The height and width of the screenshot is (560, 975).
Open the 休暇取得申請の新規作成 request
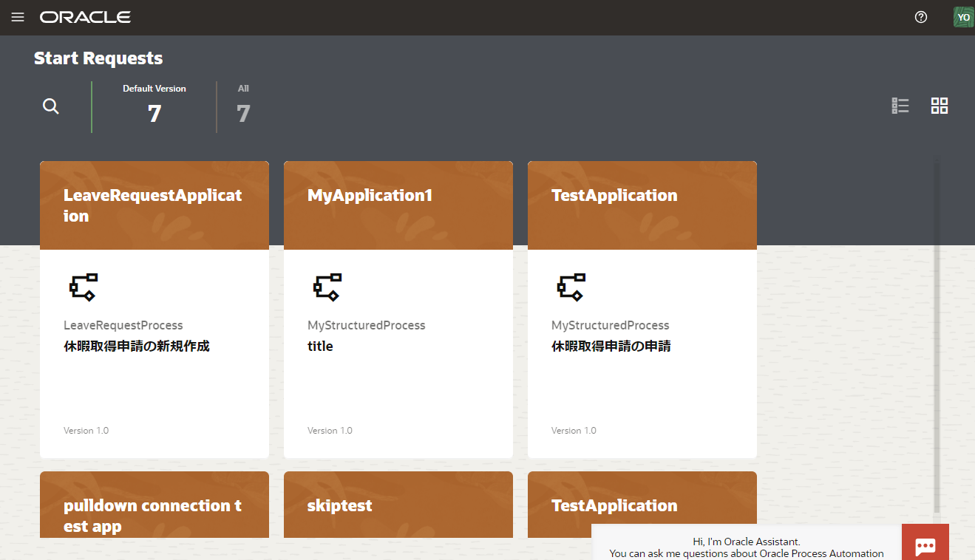point(137,346)
